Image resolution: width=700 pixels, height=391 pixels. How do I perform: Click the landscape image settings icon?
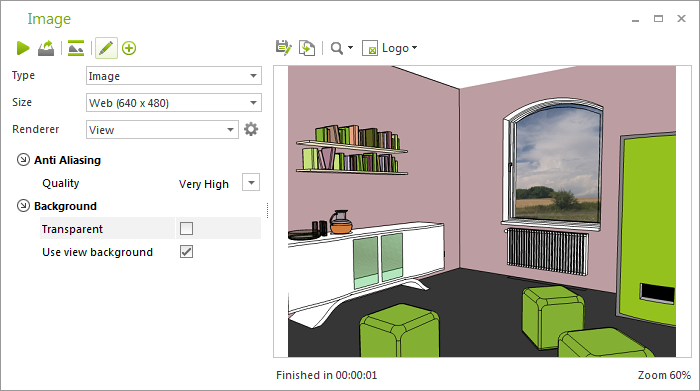[76, 48]
